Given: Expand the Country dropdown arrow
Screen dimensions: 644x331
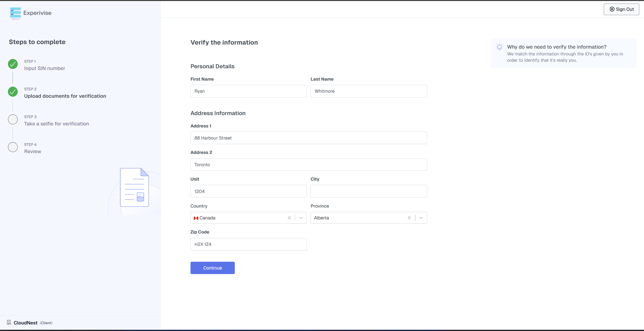Looking at the screenshot, I should pos(301,218).
